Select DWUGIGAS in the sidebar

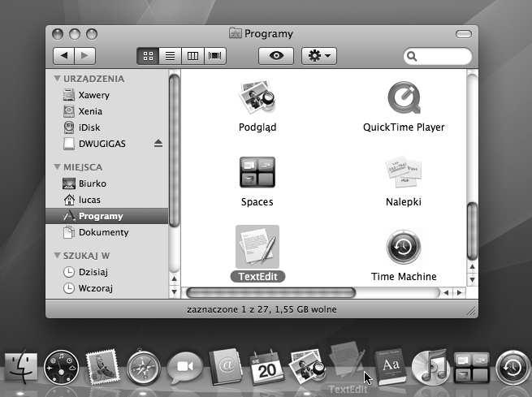click(x=106, y=144)
